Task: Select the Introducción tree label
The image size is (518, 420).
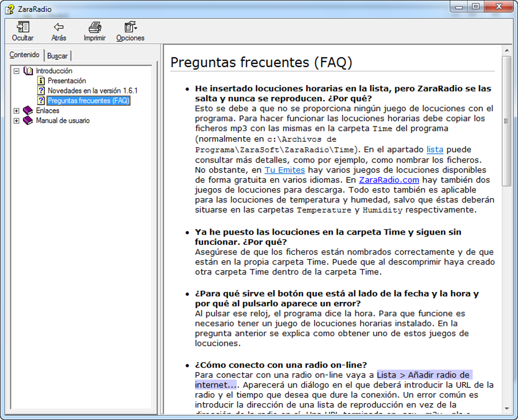Action: click(x=54, y=71)
